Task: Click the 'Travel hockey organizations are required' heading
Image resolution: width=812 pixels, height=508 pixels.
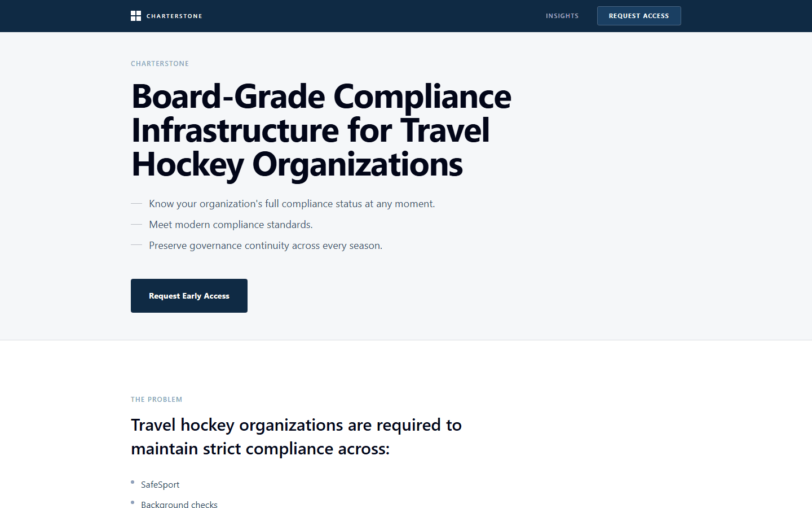Action: tap(296, 437)
